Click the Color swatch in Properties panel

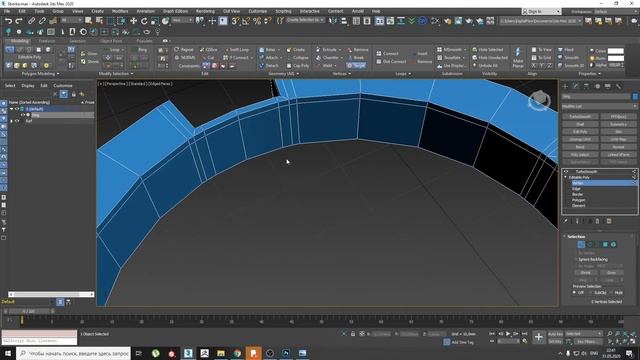point(616,51)
